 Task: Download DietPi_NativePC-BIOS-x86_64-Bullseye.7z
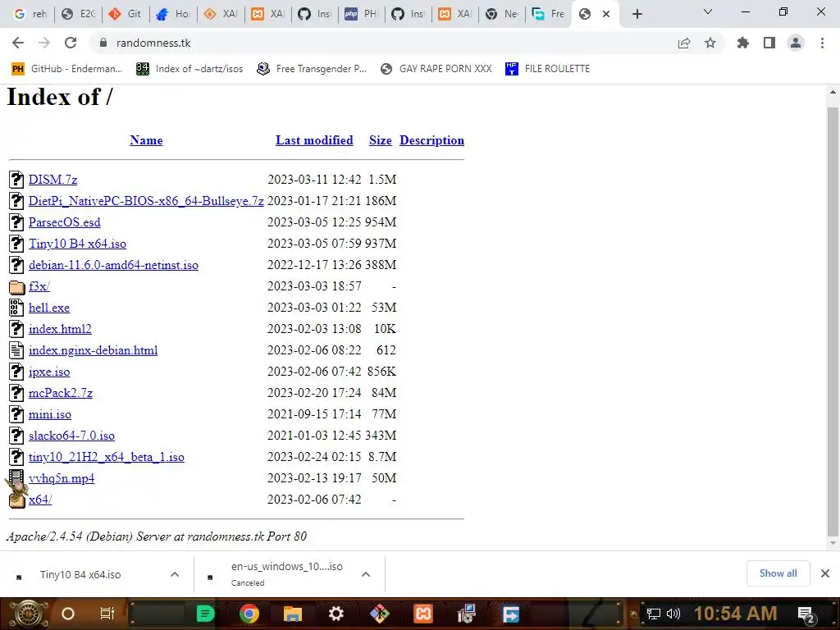click(x=146, y=201)
